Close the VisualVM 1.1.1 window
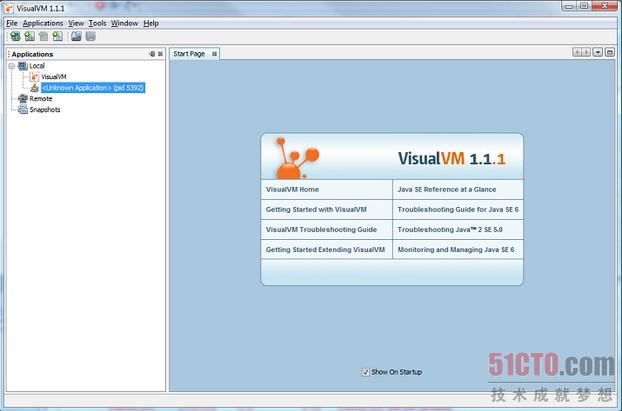This screenshot has height=411, width=622. tap(605, 6)
